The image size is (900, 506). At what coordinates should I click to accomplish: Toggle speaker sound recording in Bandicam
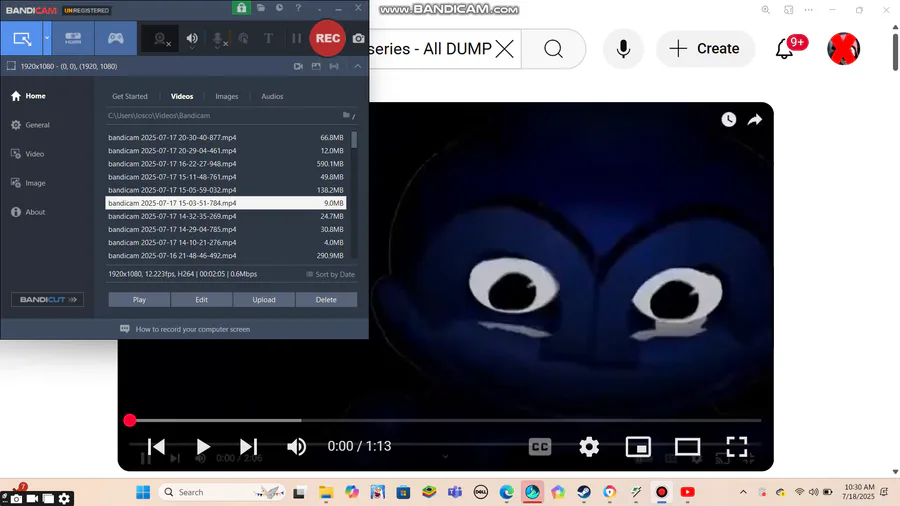pyautogui.click(x=192, y=39)
